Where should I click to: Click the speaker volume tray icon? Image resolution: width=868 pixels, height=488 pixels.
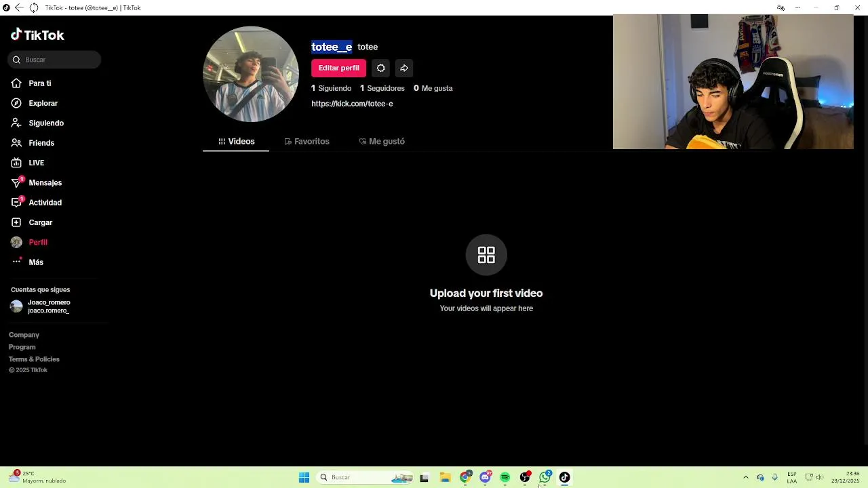[x=819, y=477]
